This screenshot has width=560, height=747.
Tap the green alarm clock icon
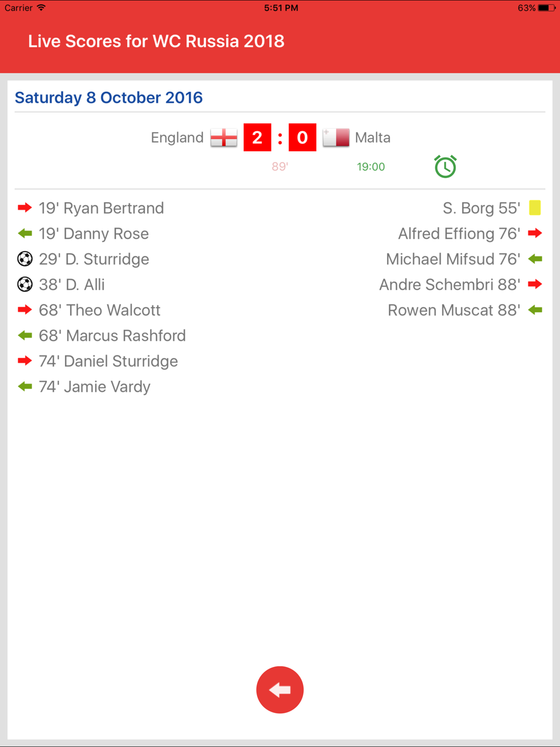446,166
